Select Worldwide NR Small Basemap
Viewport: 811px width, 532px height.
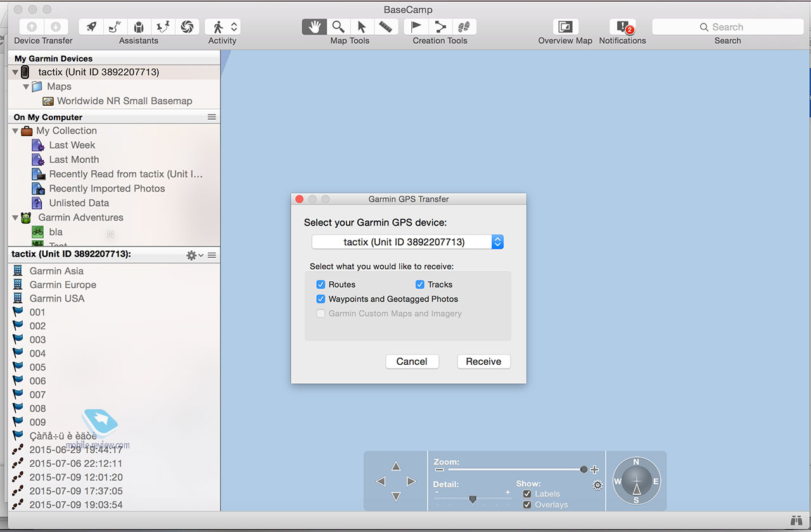[x=124, y=101]
